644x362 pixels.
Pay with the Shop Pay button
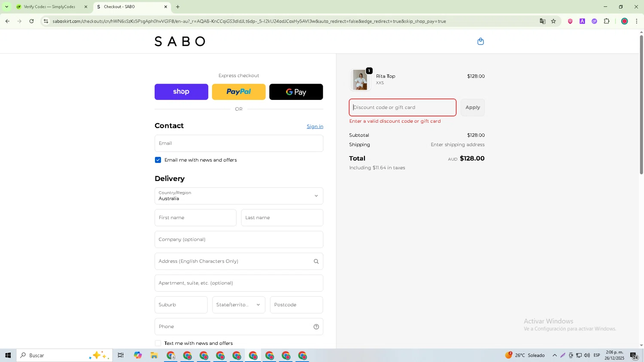click(181, 92)
